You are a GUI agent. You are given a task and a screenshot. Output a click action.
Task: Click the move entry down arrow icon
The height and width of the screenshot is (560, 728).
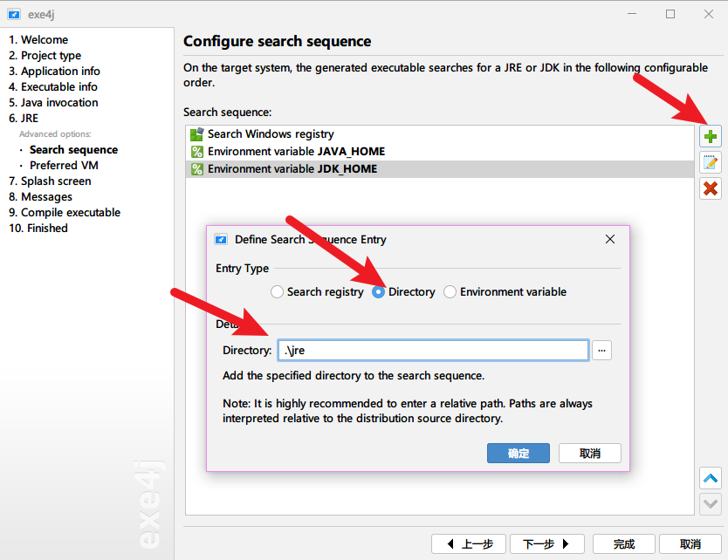(x=711, y=503)
